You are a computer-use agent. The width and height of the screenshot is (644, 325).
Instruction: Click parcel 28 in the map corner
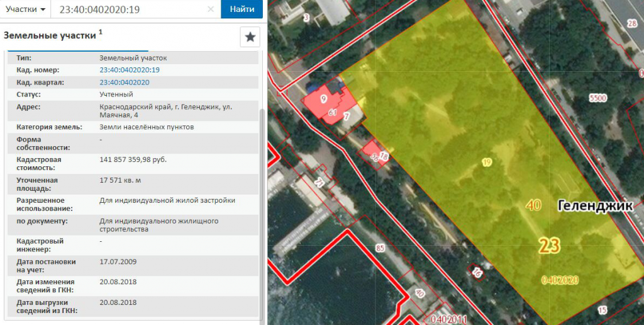tap(632, 23)
